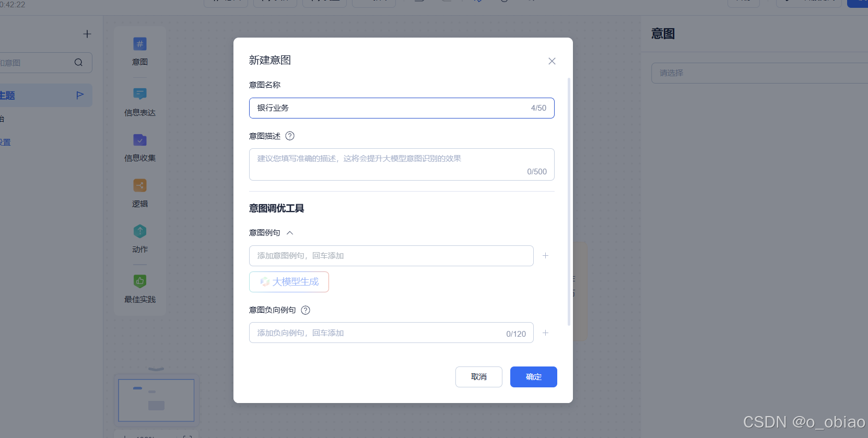Close the 新建意图 dialog
The width and height of the screenshot is (868, 438).
[552, 61]
